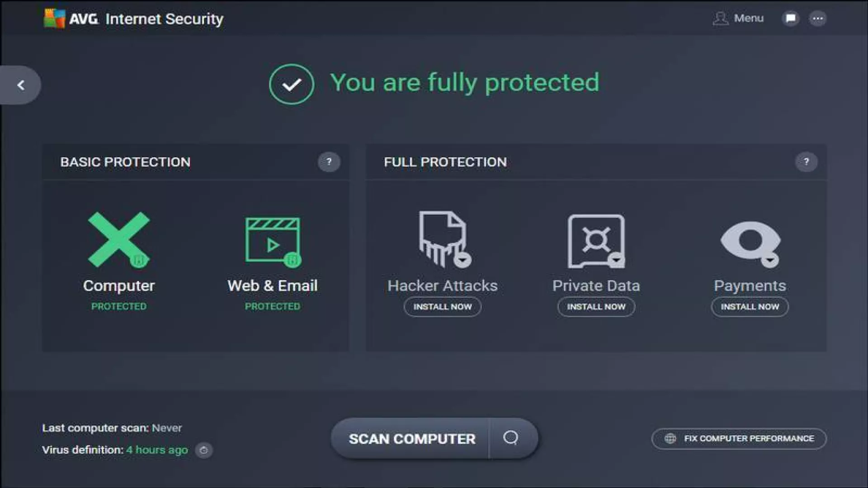
Task: Open the chat message icon
Action: [791, 19]
